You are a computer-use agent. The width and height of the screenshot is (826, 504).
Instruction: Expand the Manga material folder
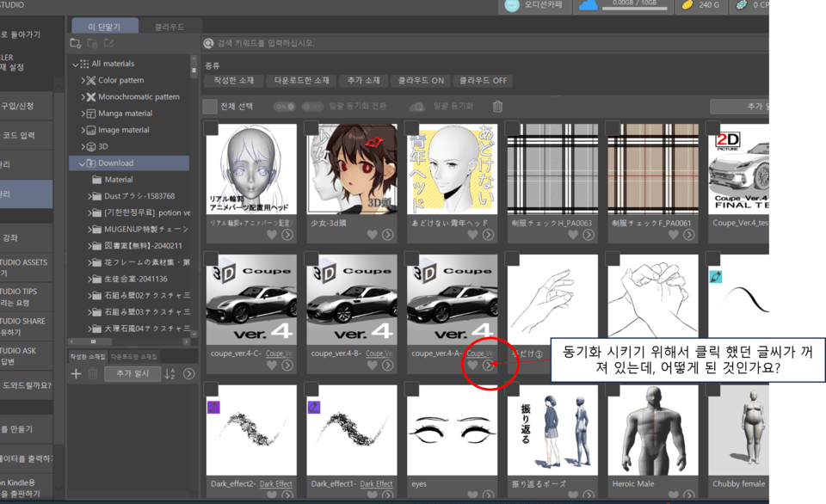(x=83, y=114)
